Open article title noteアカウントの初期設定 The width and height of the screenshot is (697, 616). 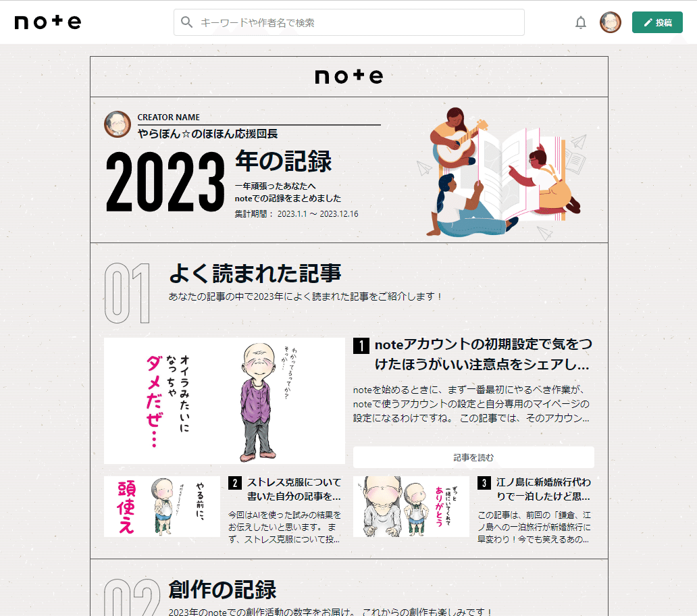click(x=482, y=355)
